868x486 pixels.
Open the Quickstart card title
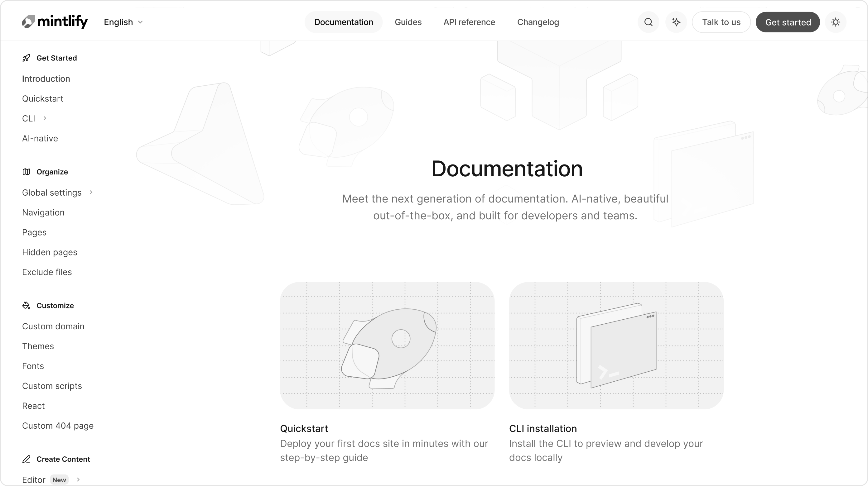(304, 428)
